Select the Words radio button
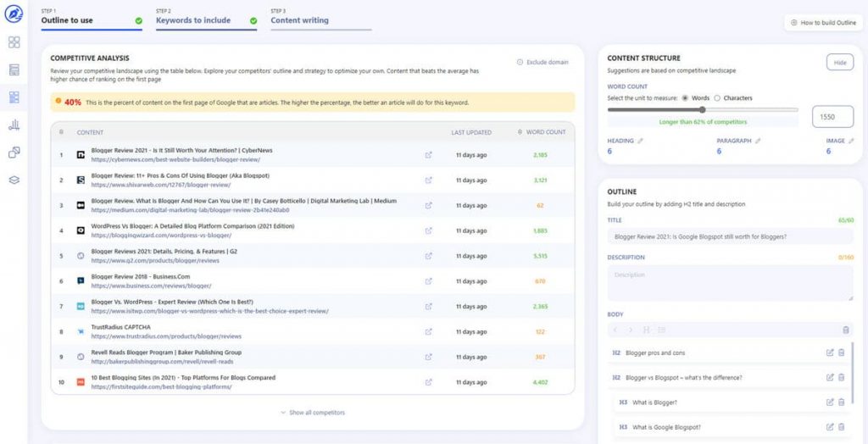The height and width of the screenshot is (444, 868). tap(685, 98)
